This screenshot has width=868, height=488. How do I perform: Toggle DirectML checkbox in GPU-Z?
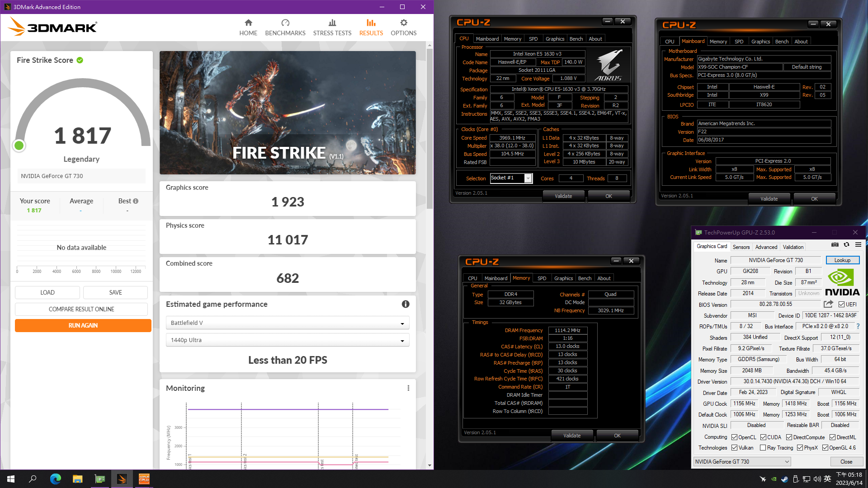tap(833, 437)
